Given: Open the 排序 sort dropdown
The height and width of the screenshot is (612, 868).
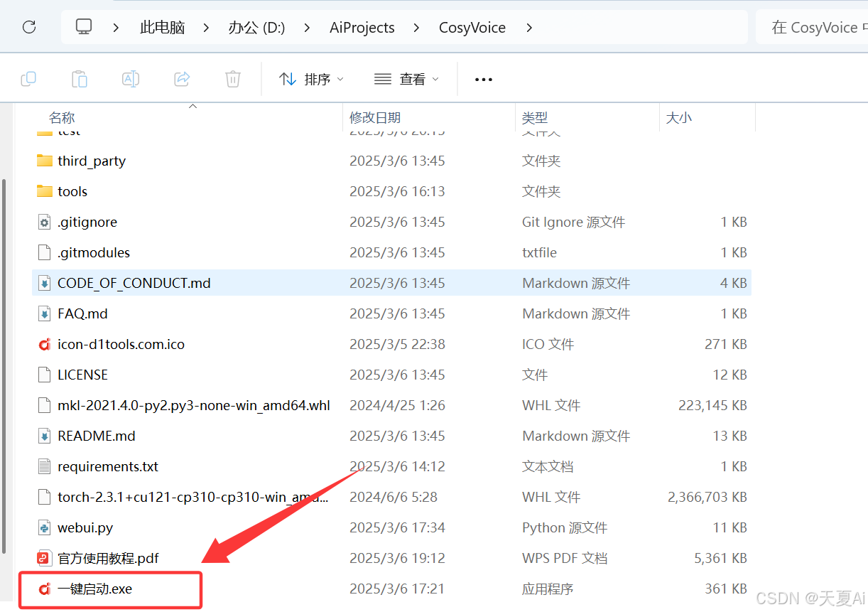Looking at the screenshot, I should tap(311, 79).
